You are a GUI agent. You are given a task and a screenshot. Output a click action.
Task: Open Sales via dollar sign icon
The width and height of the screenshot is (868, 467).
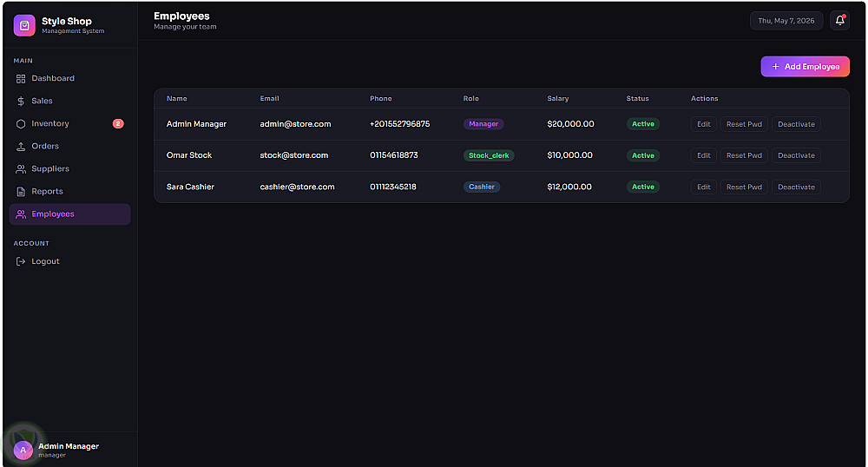[21, 102]
